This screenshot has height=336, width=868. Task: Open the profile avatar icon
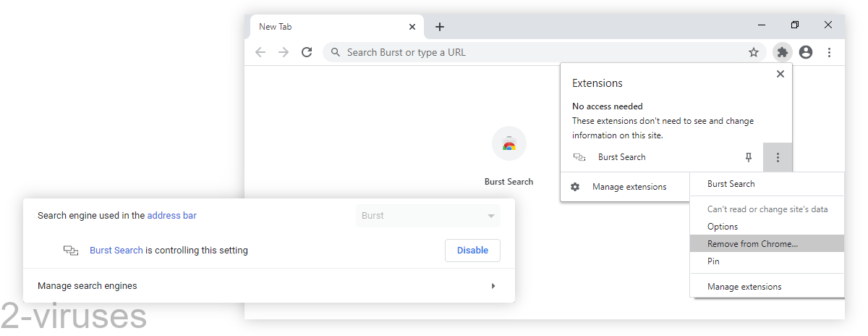pos(806,52)
